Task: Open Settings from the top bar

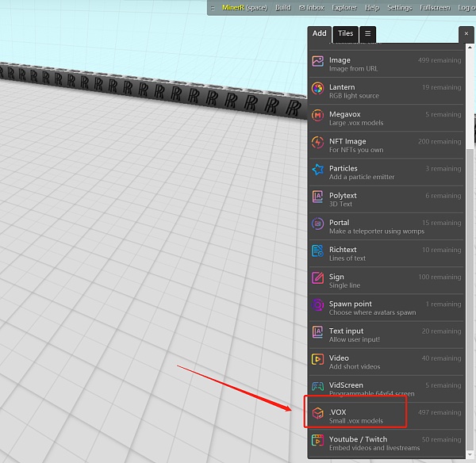Action: (400, 8)
